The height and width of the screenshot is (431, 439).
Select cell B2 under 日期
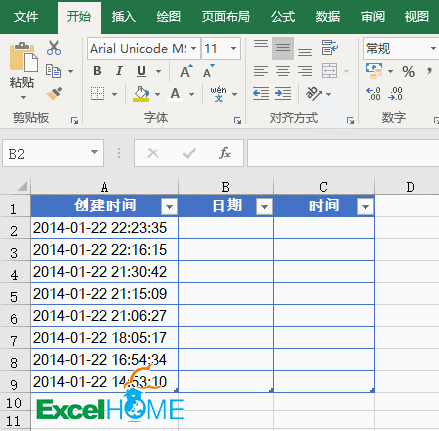click(x=226, y=228)
